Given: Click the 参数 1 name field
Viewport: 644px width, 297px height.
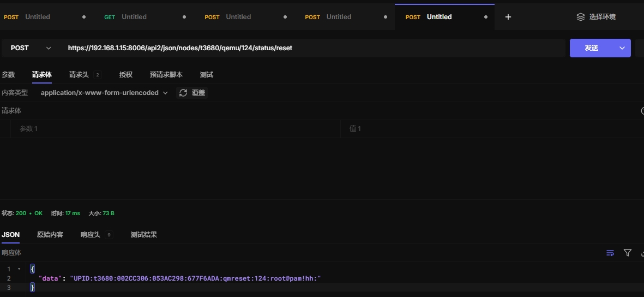Looking at the screenshot, I should tap(174, 129).
